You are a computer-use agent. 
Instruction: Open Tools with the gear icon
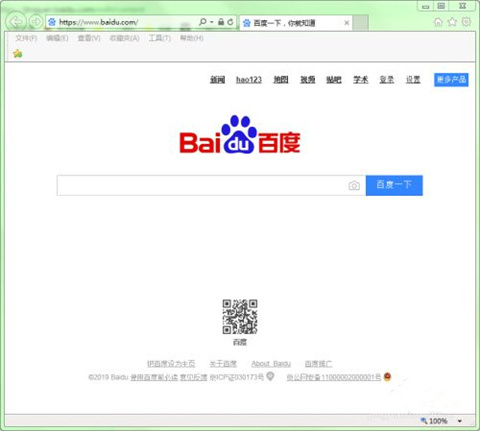pos(466,22)
